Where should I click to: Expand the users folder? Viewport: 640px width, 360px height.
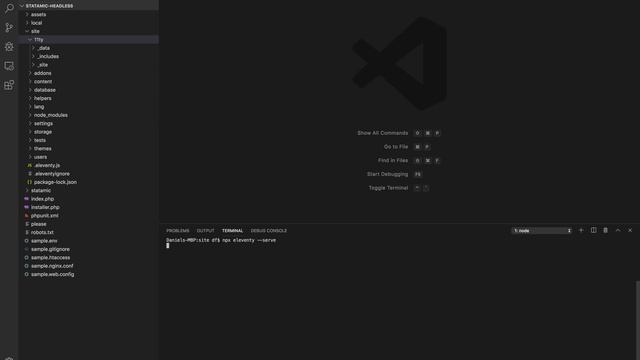pos(89,157)
